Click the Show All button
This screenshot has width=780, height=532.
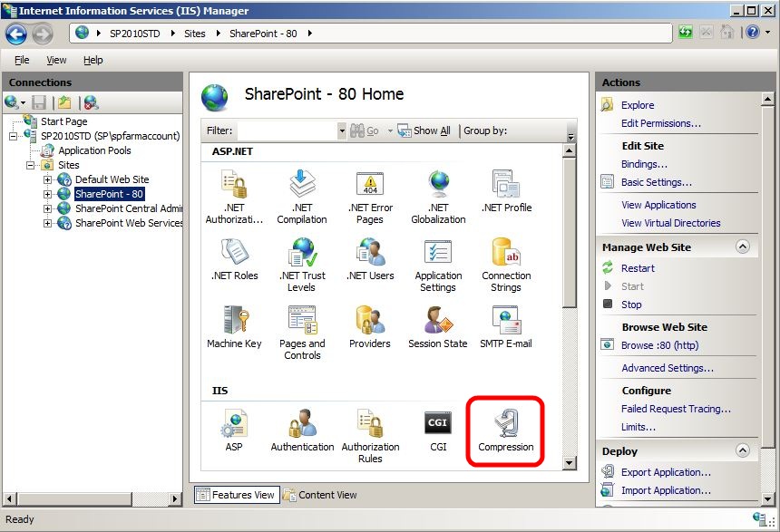click(424, 131)
